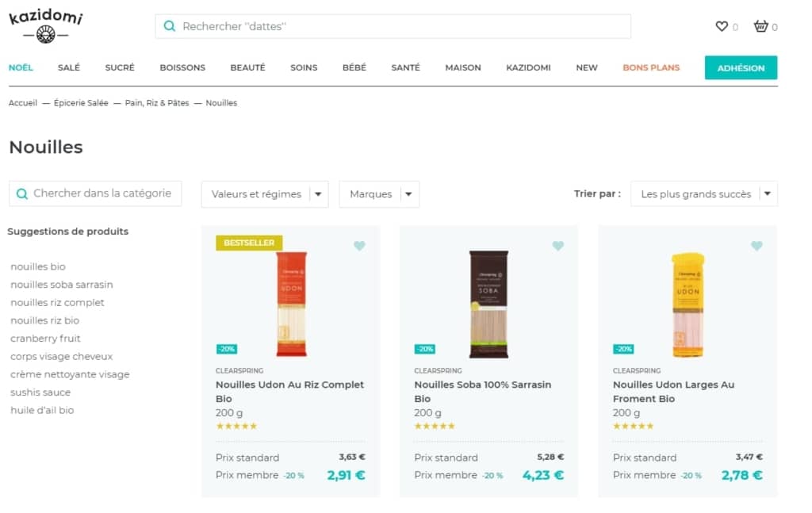Image resolution: width=812 pixels, height=513 pixels.
Task: Favorite Nouilles Udon Larges Au Froment heart
Action: (756, 245)
